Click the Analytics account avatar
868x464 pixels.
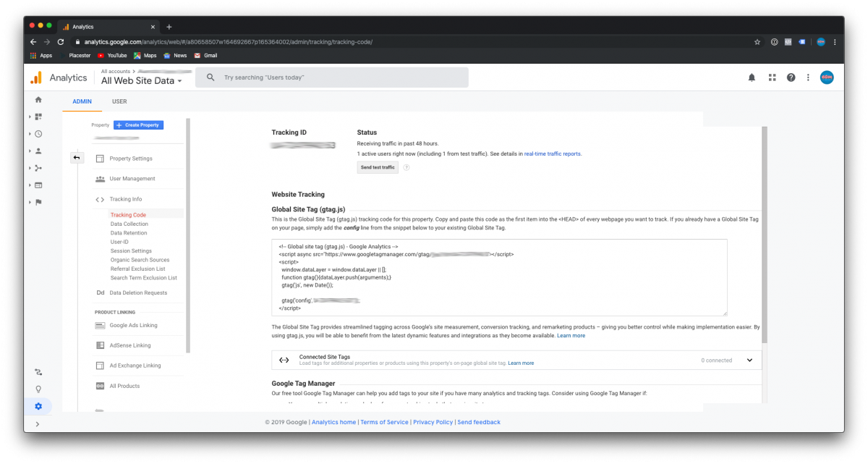pyautogui.click(x=827, y=77)
